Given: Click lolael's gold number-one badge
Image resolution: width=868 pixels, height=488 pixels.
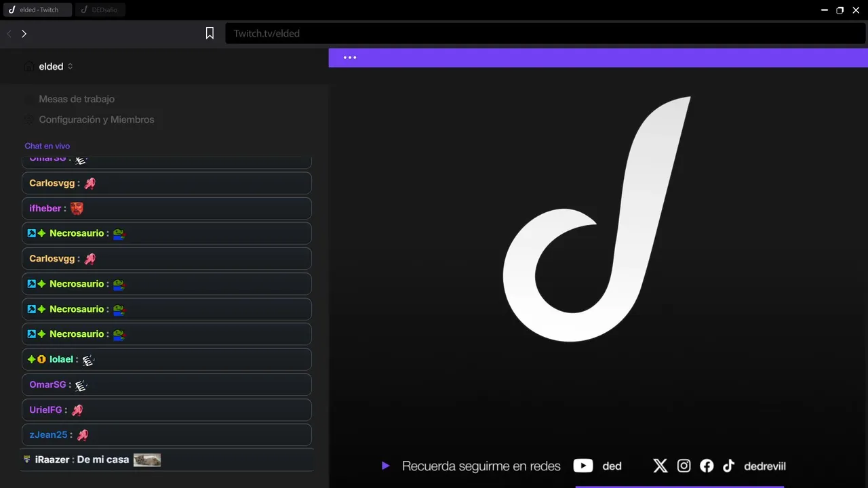Looking at the screenshot, I should click(x=41, y=359).
